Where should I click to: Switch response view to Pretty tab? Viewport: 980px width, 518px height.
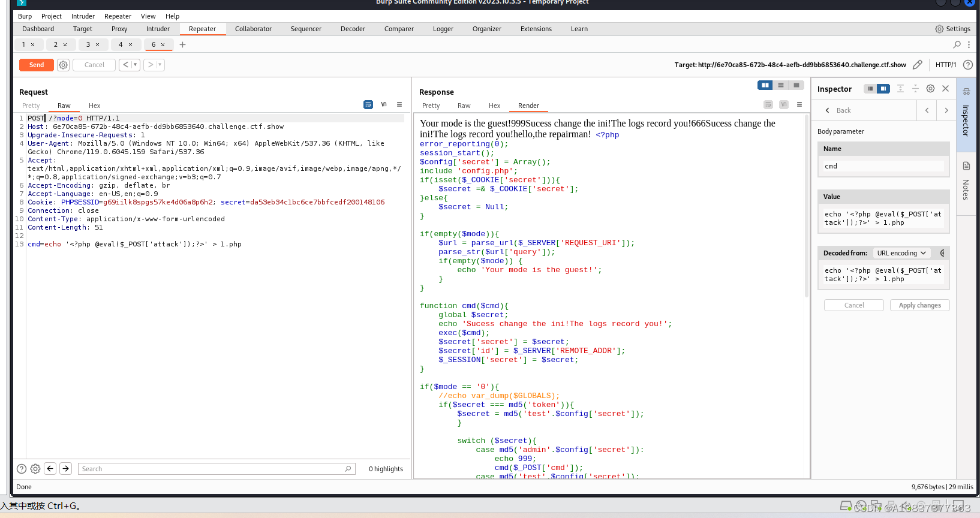click(431, 106)
